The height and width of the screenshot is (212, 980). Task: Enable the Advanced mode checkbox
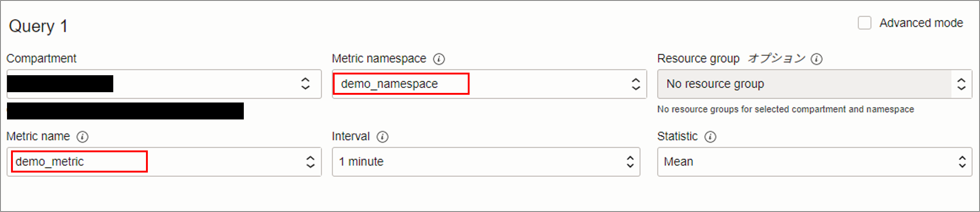[864, 23]
